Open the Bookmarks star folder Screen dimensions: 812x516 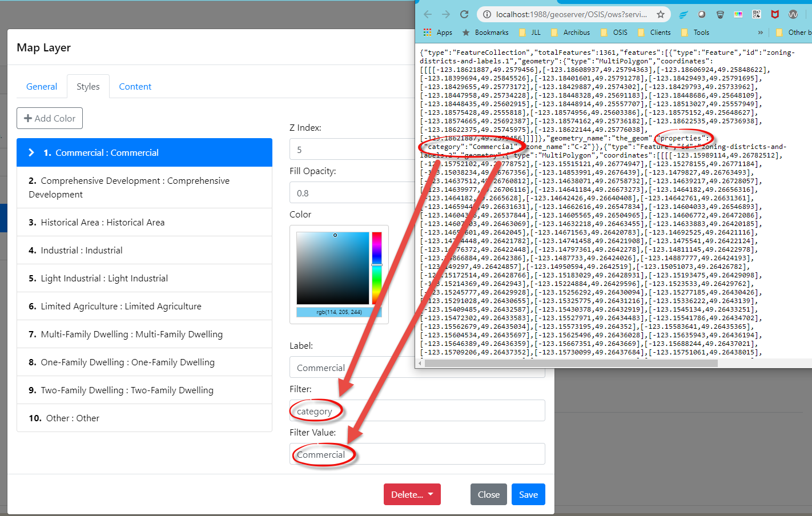485,33
